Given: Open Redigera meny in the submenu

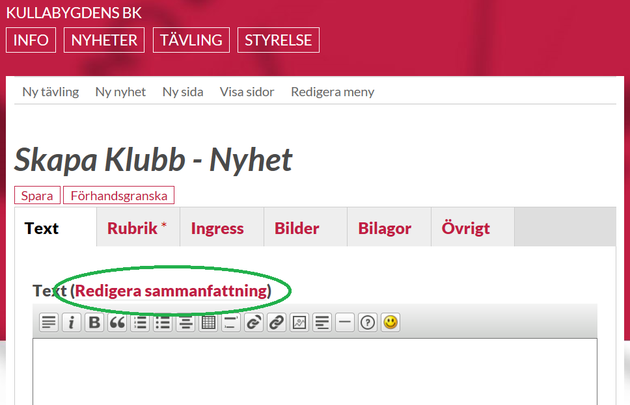Looking at the screenshot, I should [332, 92].
